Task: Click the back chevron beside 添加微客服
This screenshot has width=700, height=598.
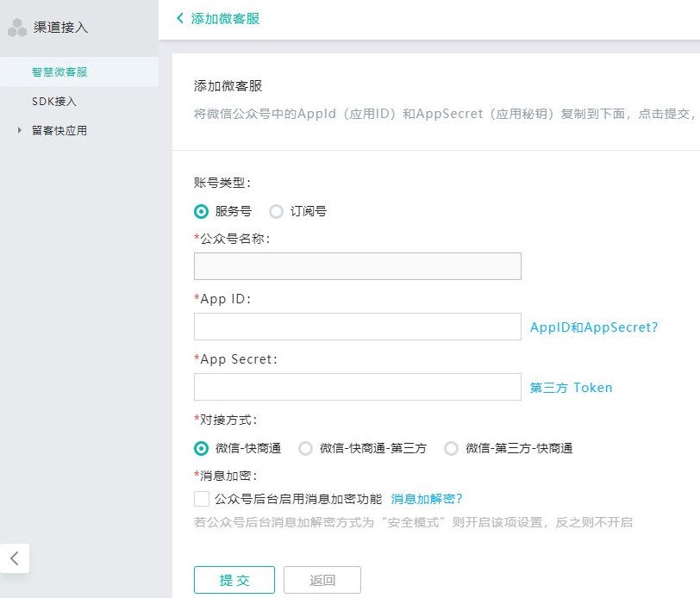Action: [180, 18]
